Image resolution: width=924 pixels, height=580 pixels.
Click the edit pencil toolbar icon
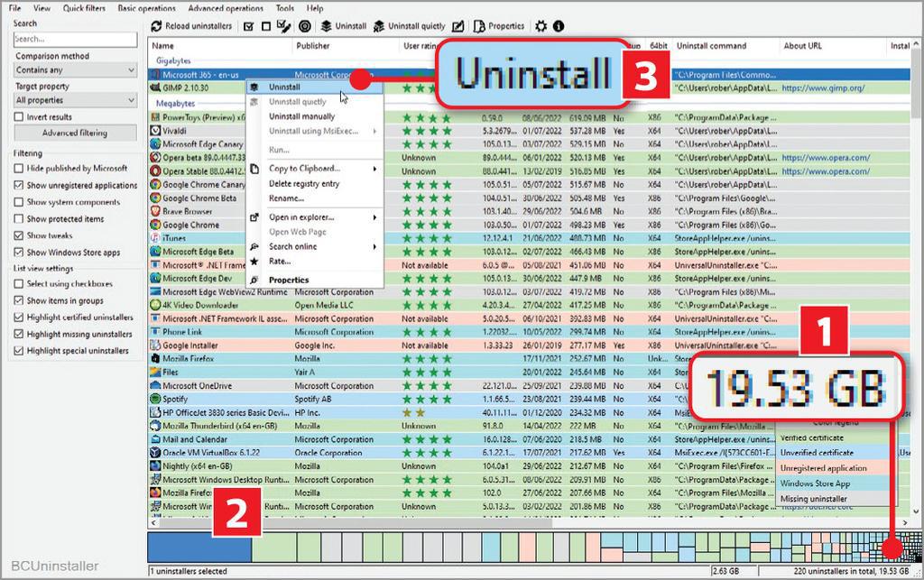(457, 26)
